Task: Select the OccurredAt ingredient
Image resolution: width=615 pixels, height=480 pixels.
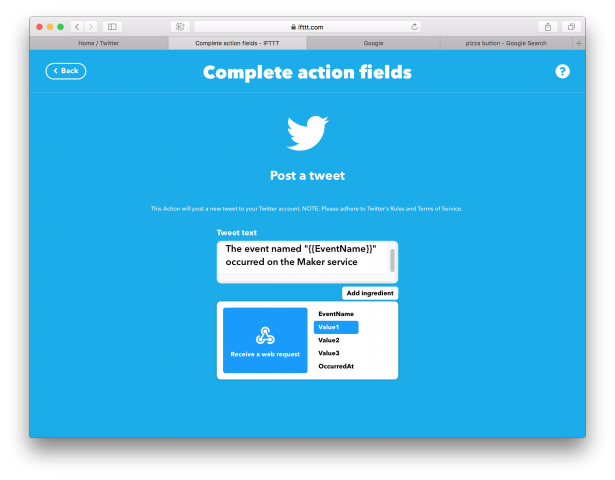Action: coord(336,366)
